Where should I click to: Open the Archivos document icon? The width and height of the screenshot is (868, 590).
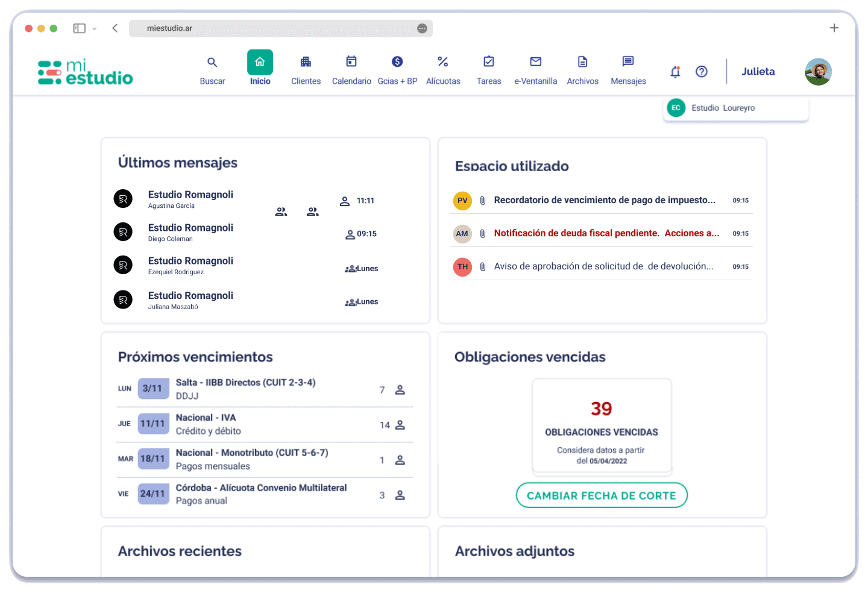coord(582,61)
